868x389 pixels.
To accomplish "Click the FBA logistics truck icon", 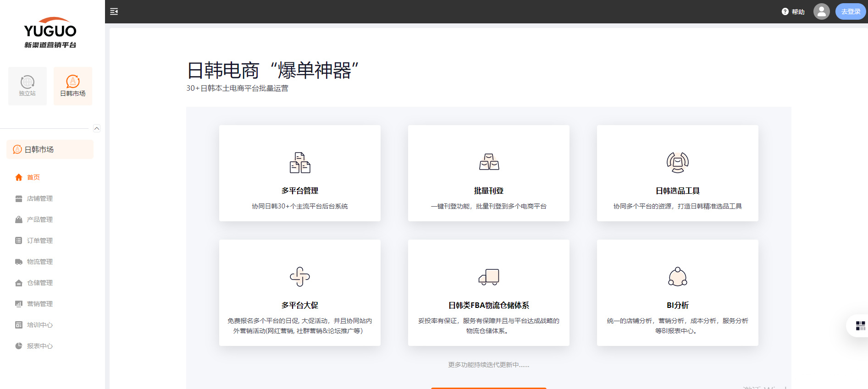I will click(x=489, y=277).
